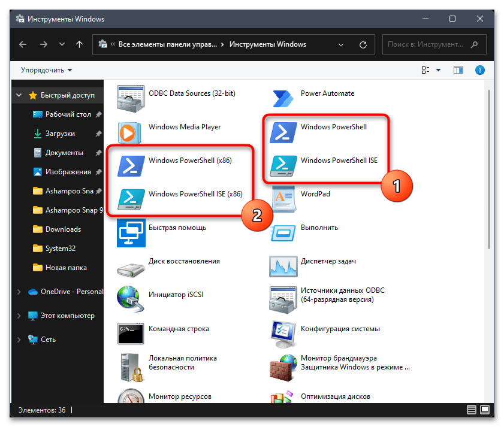Select the Windows PowerShell (x86) icon
Viewport: 504px width, 427px height.
tap(131, 166)
